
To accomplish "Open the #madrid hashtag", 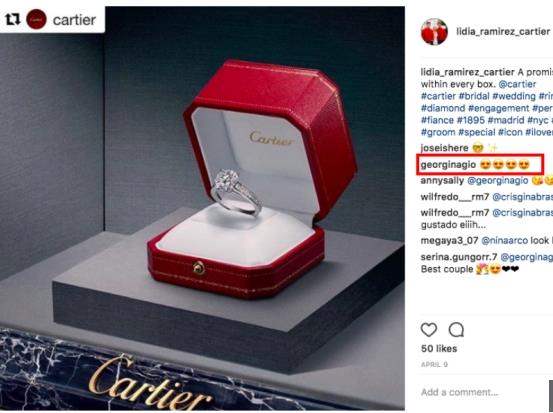I will [x=506, y=120].
